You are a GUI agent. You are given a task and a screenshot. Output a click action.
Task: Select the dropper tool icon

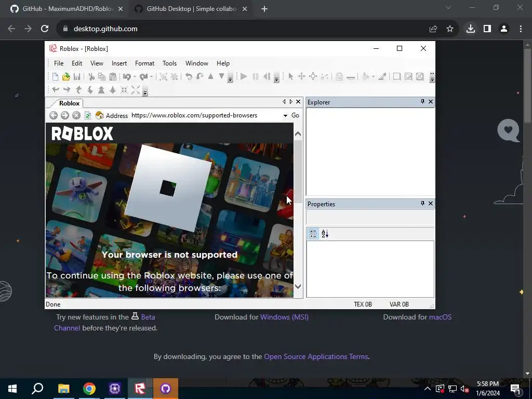[382, 77]
